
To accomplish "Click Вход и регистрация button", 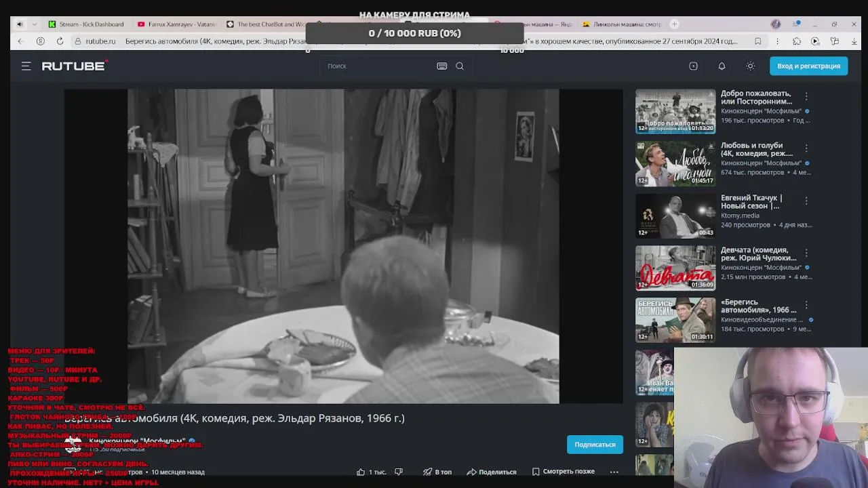I will coord(808,66).
